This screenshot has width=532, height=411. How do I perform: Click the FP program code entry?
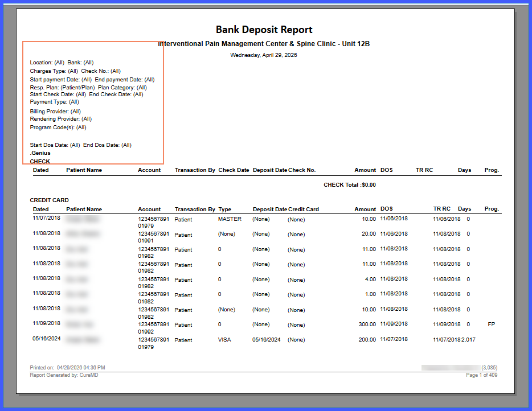point(492,324)
